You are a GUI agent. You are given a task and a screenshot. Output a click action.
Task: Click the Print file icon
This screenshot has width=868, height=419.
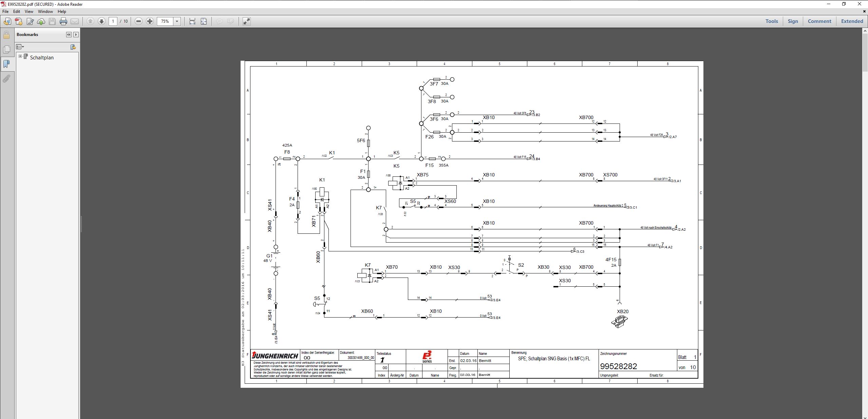click(x=63, y=21)
